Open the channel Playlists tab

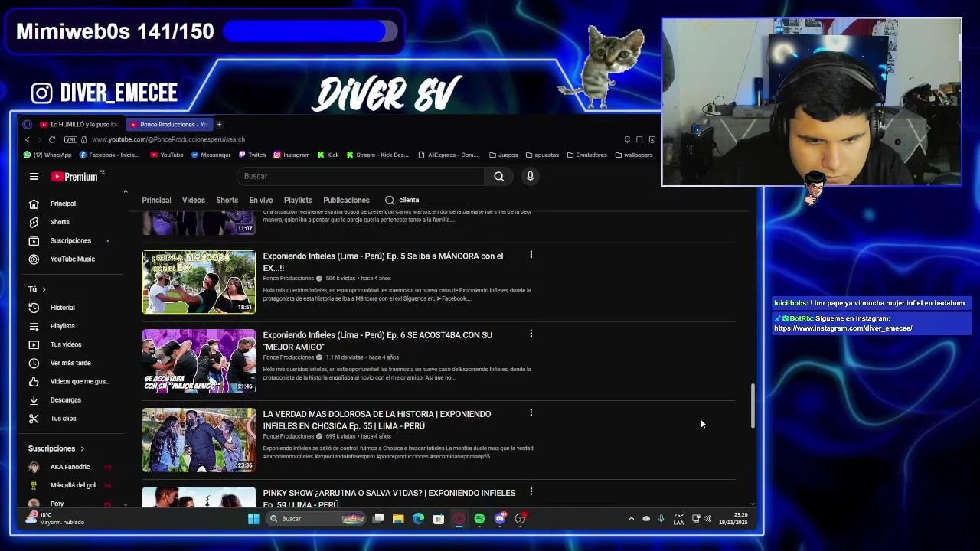pos(298,200)
